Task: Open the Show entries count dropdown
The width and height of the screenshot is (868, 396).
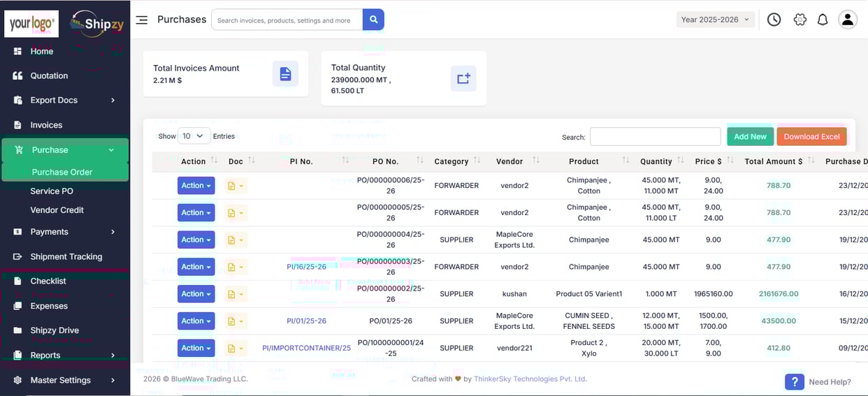Action: [x=194, y=136]
